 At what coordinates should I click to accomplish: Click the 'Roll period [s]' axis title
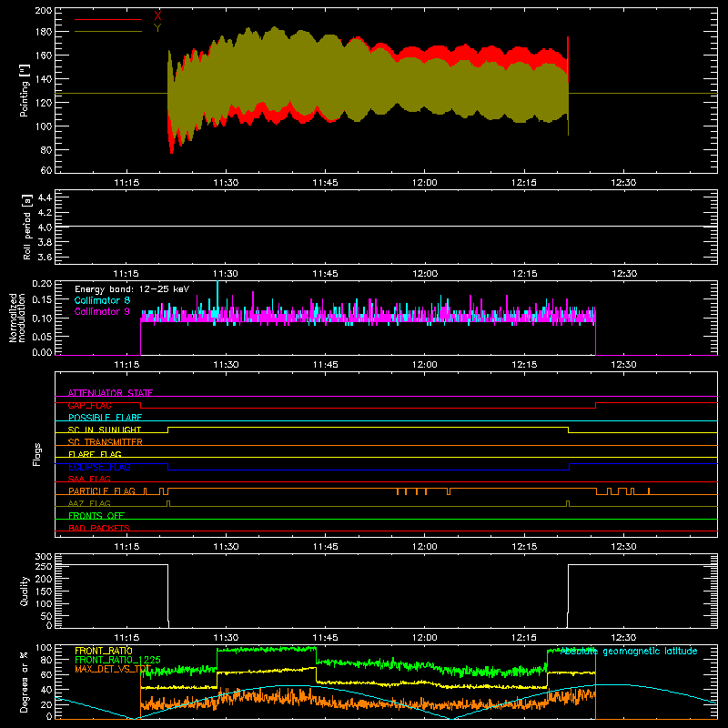click(x=27, y=227)
